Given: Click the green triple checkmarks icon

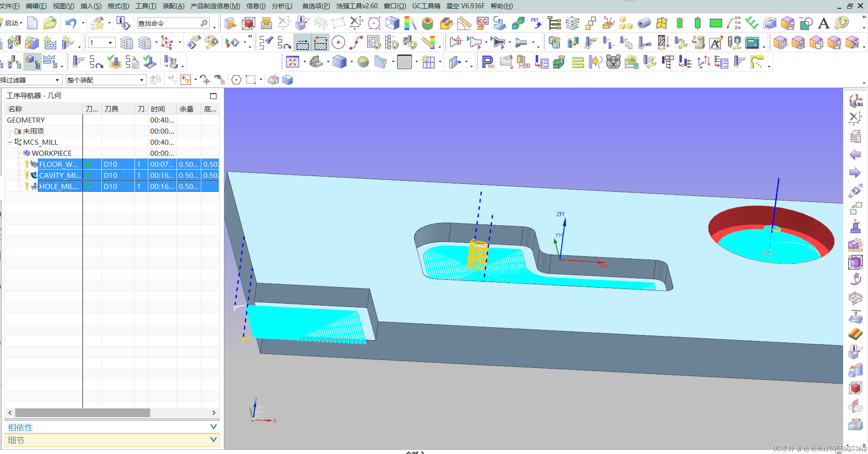Looking at the screenshot, I should click(752, 23).
